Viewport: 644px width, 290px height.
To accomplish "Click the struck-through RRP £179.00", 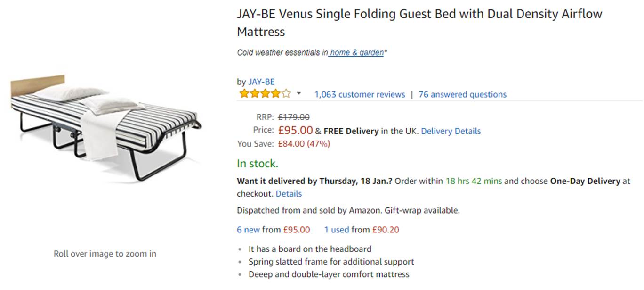I will pyautogui.click(x=293, y=117).
